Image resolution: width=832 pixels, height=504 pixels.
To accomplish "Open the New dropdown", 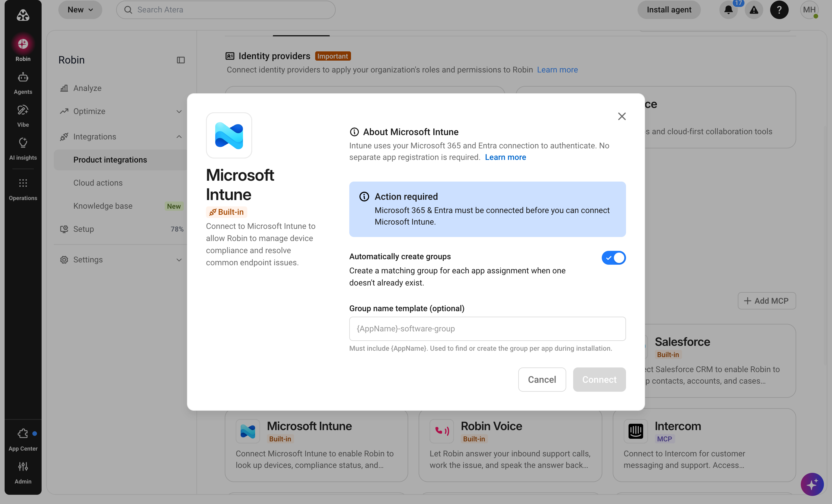I will click(x=80, y=10).
